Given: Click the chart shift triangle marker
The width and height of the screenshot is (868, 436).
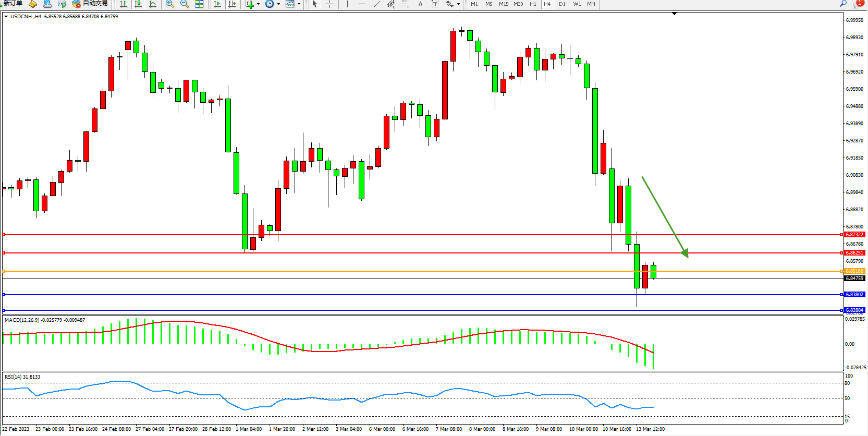Looking at the screenshot, I should [674, 14].
